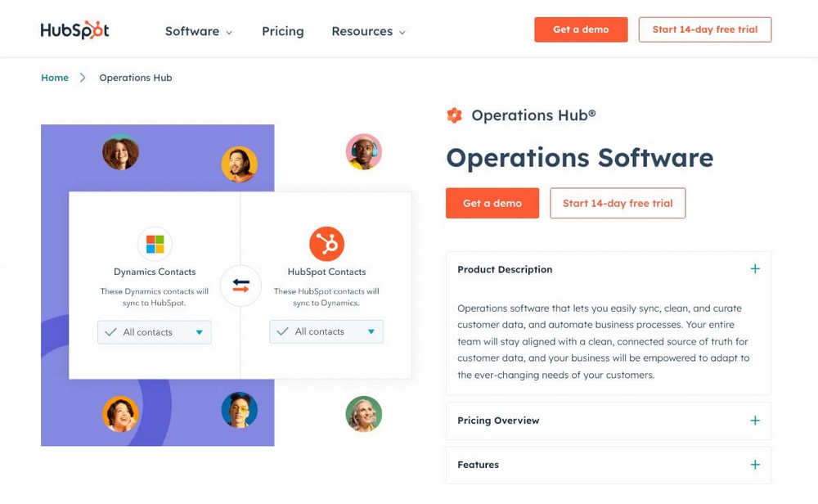Expand the Resources menu chevron

(x=402, y=33)
